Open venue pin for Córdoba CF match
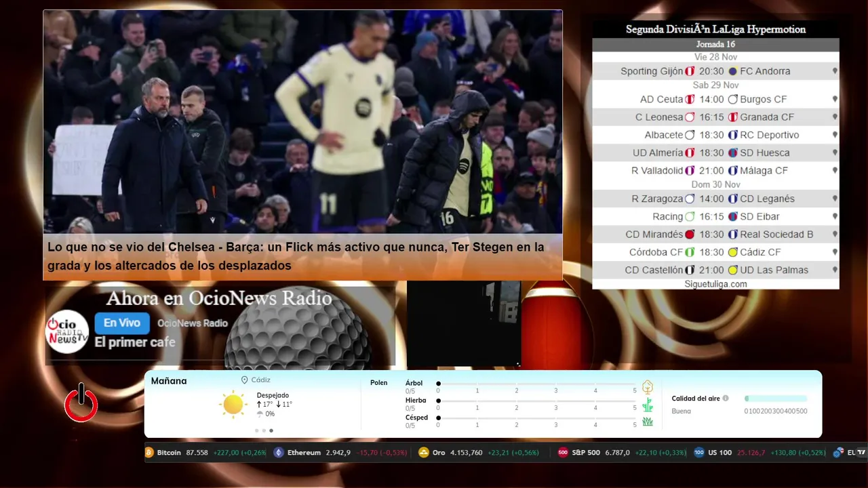Viewport: 868px width, 488px height. 835,252
